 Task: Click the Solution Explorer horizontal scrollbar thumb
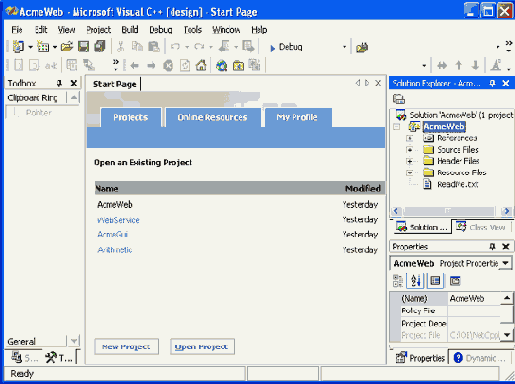tap(448, 211)
